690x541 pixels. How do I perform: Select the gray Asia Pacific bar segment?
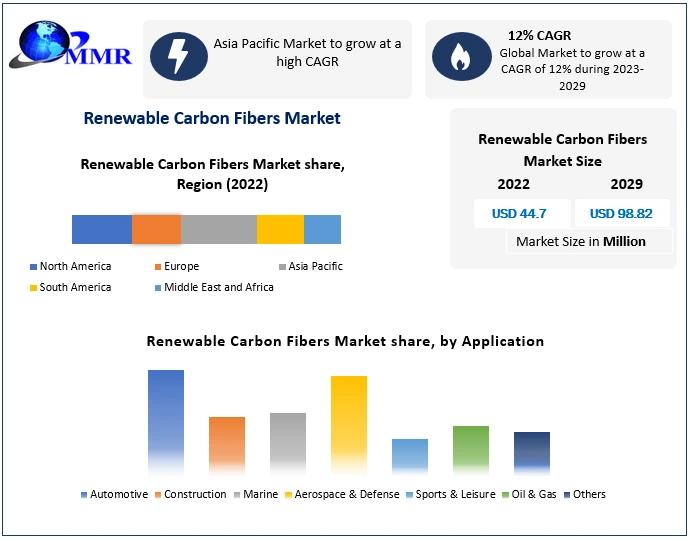click(219, 229)
